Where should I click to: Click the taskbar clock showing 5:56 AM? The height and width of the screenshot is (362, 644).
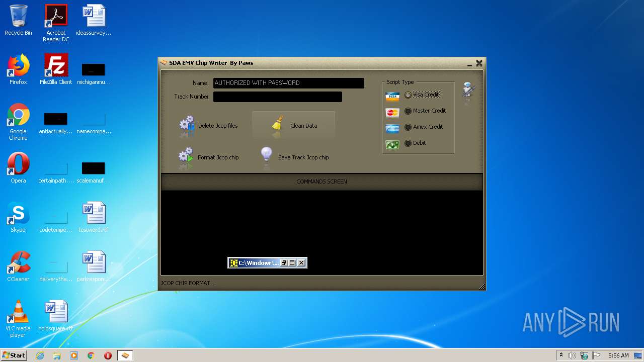click(x=618, y=355)
